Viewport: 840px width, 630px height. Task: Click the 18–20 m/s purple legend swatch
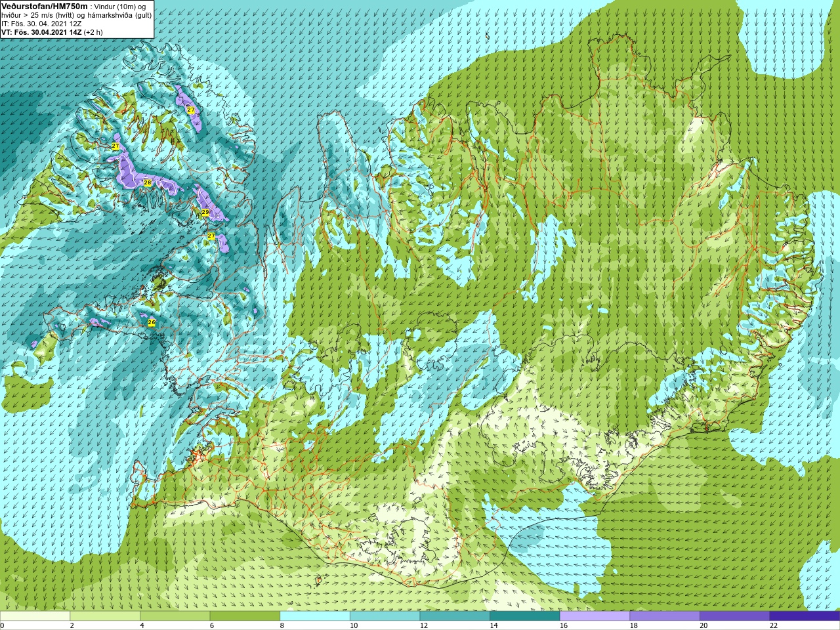point(664,616)
